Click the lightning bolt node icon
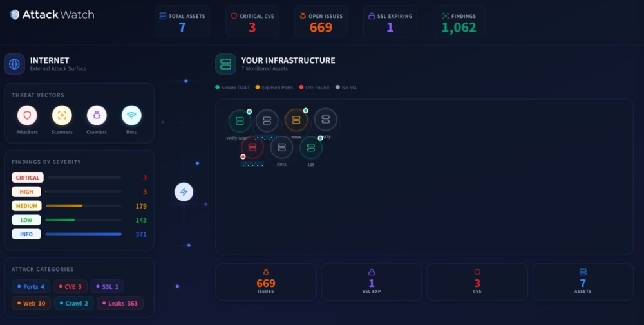Screen dimensions: 644x325 [x=184, y=192]
